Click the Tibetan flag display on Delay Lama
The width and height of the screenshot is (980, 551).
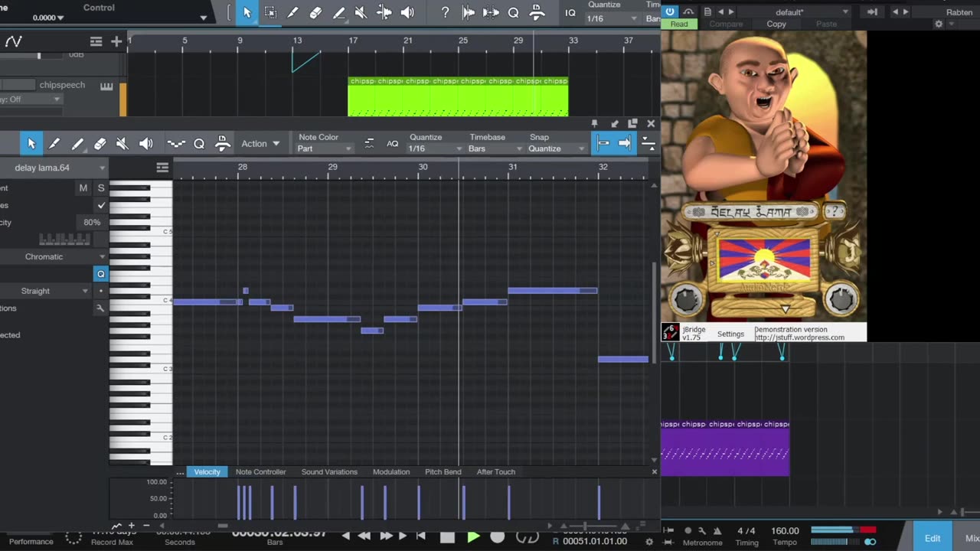pos(763,260)
